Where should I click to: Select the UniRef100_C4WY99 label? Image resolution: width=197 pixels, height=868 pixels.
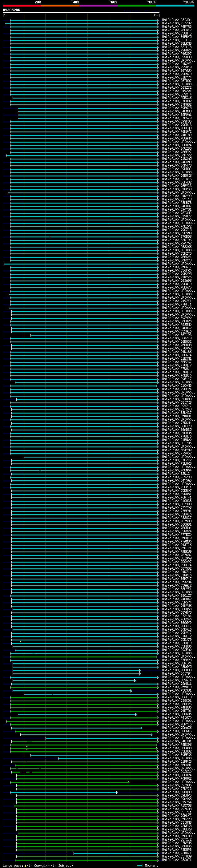click(x=177, y=196)
